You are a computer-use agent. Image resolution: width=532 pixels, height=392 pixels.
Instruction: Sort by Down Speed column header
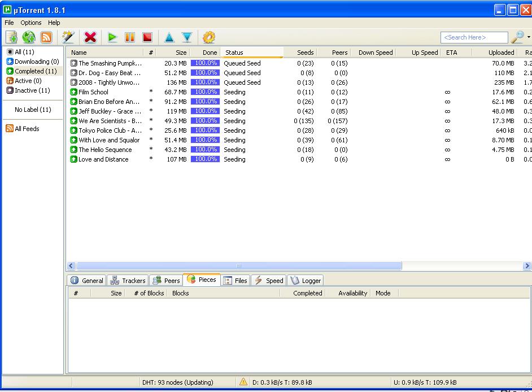tap(373, 53)
